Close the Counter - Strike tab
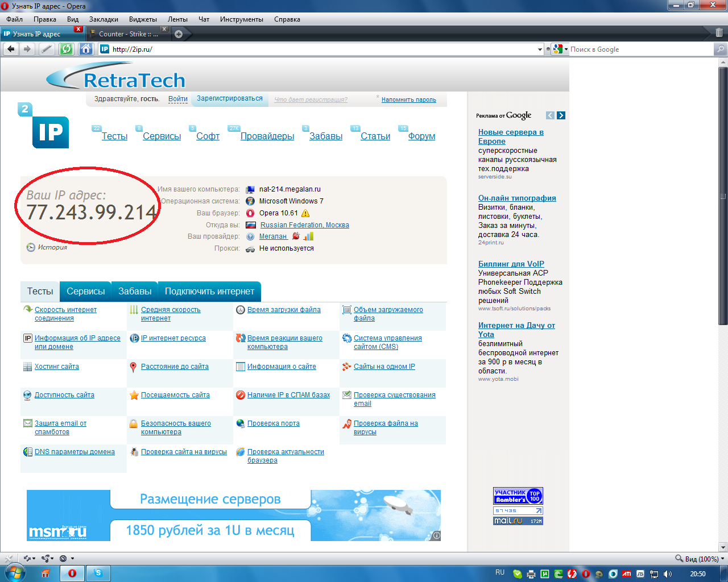Image resolution: width=728 pixels, height=582 pixels. coord(164,29)
